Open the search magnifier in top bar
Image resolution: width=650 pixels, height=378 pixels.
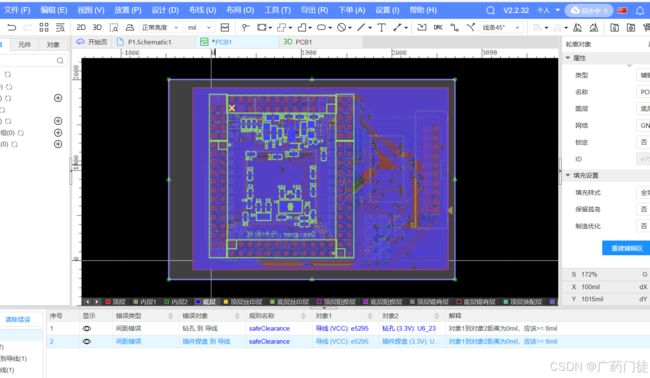click(490, 10)
